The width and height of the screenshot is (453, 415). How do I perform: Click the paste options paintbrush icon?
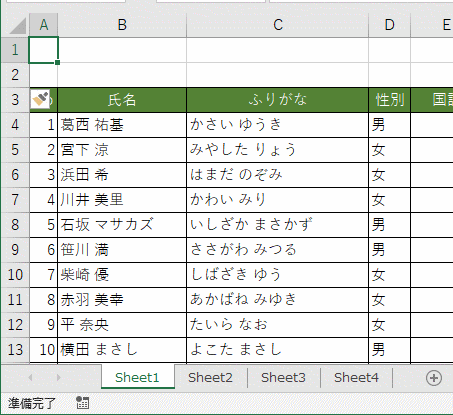(x=40, y=99)
